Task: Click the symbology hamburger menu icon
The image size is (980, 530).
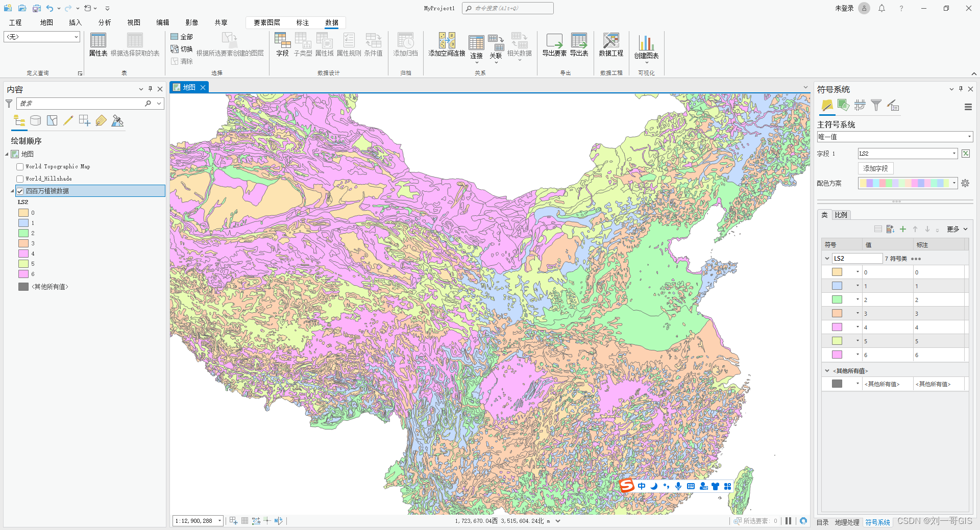Action: pyautogui.click(x=968, y=107)
